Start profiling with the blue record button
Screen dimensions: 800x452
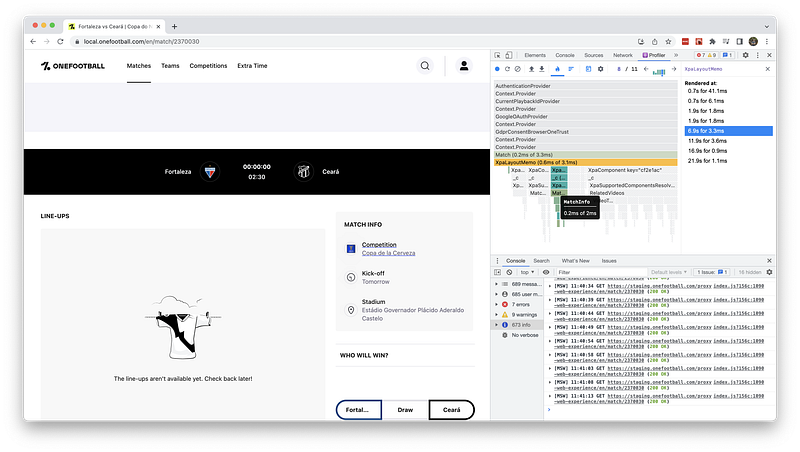[x=499, y=69]
